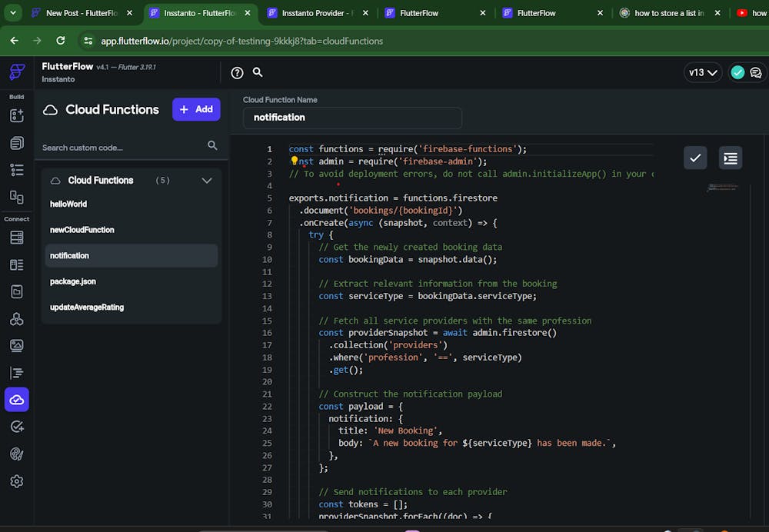The height and width of the screenshot is (532, 769).
Task: Switch to the Insstanto Provider browser tab
Action: coord(315,13)
